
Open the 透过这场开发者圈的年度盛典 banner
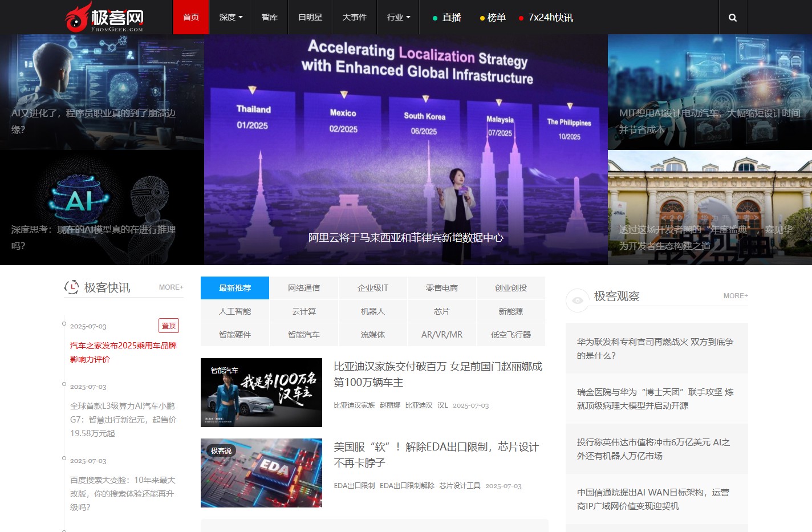click(x=710, y=208)
